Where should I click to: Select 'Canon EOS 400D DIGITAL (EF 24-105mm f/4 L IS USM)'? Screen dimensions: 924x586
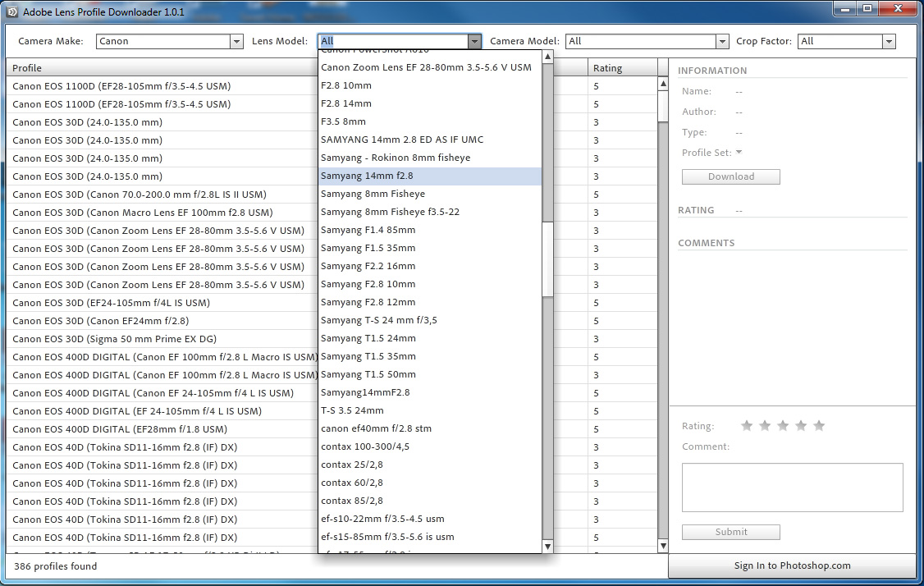tap(162, 411)
